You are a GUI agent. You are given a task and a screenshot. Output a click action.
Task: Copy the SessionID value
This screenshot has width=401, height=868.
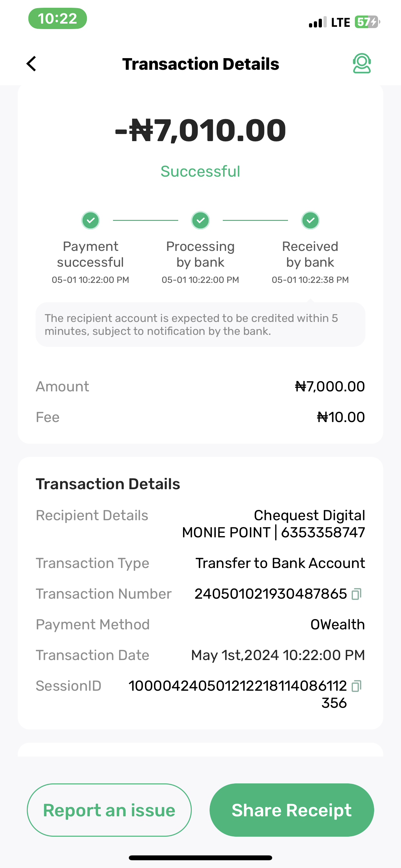(356, 686)
